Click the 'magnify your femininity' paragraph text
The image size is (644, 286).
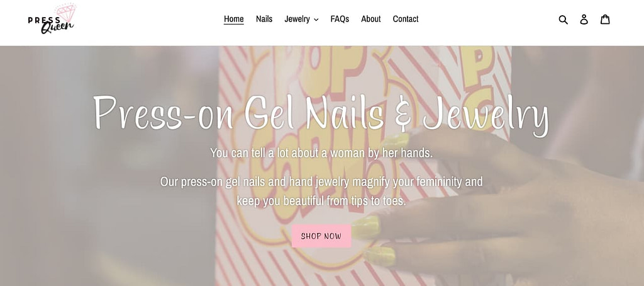pyautogui.click(x=321, y=191)
